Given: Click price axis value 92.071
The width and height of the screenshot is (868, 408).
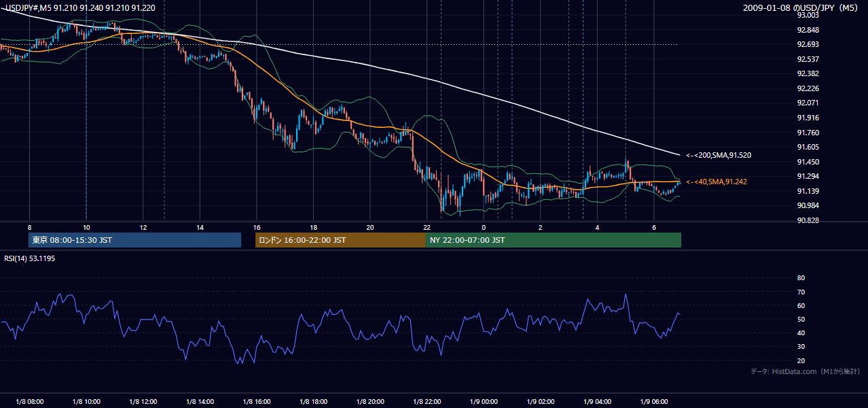Looking at the screenshot, I should coord(808,103).
